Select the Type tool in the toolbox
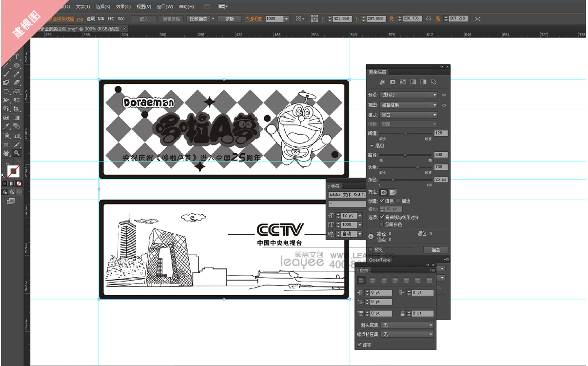Image resolution: width=588 pixels, height=366 pixels. click(x=17, y=57)
